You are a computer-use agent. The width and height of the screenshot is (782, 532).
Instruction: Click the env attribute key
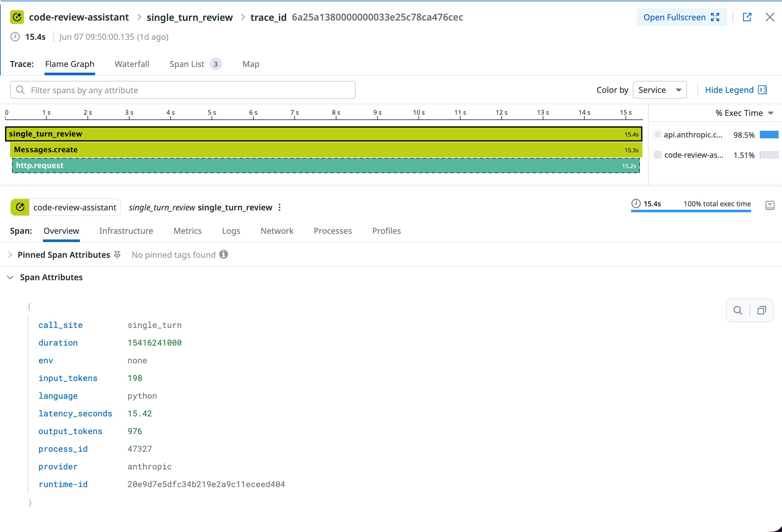click(x=46, y=360)
